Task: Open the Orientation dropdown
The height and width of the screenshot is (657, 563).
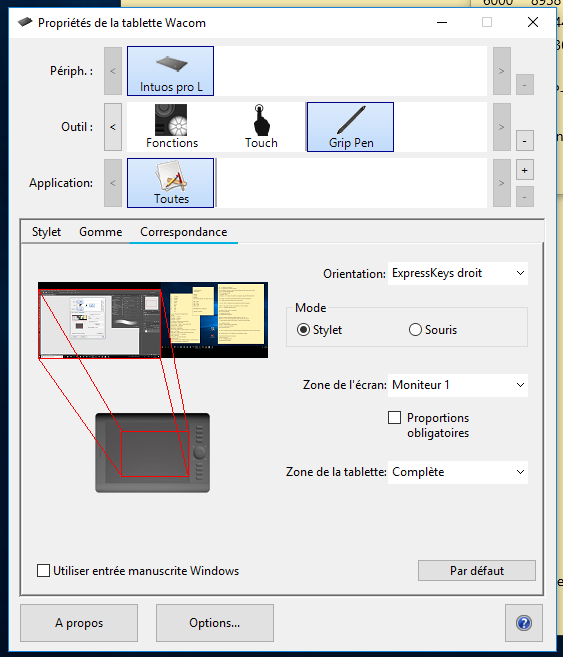Action: (457, 273)
